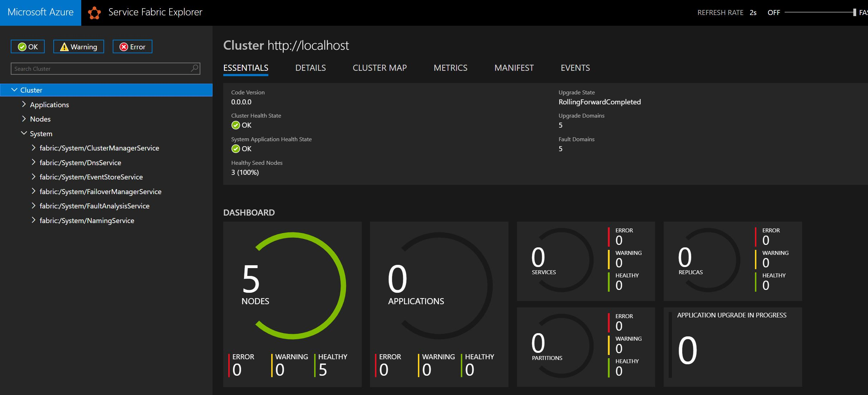Click the 2s refresh rate value
This screenshot has height=395, width=868.
753,13
